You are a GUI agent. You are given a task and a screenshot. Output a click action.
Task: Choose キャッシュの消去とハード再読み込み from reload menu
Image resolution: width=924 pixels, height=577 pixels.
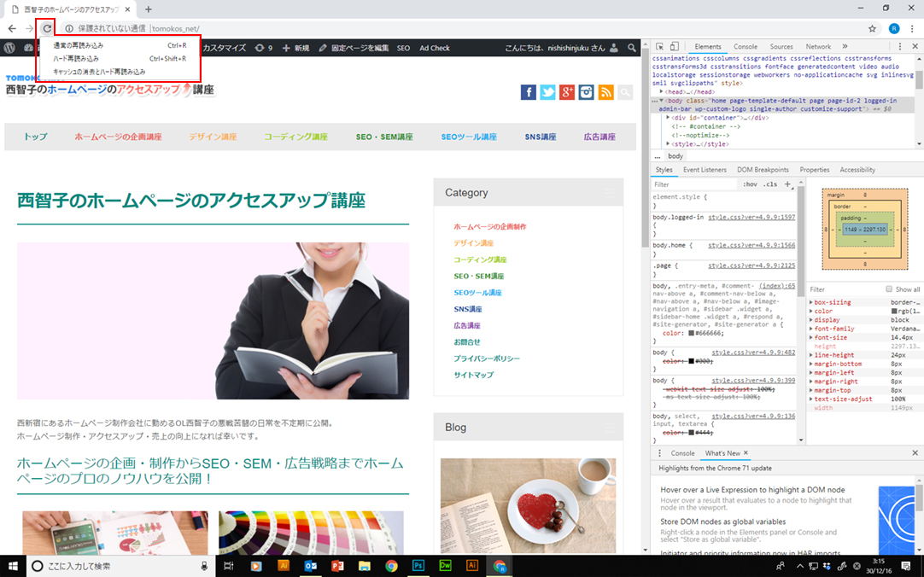click(99, 72)
